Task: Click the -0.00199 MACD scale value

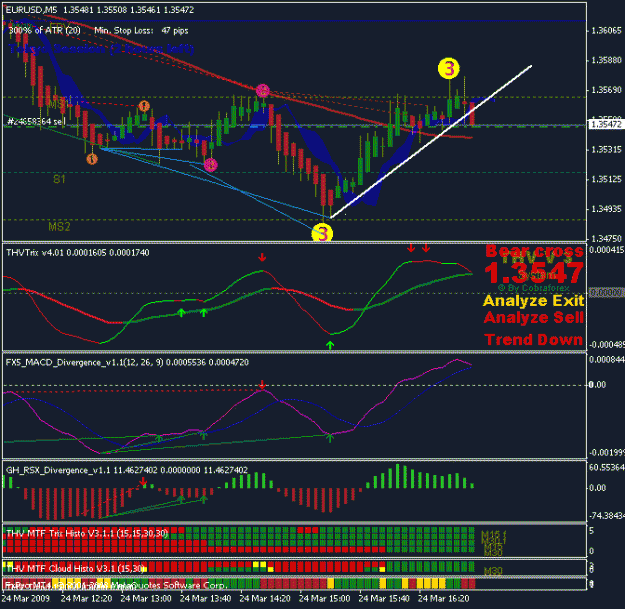Action: pos(606,453)
